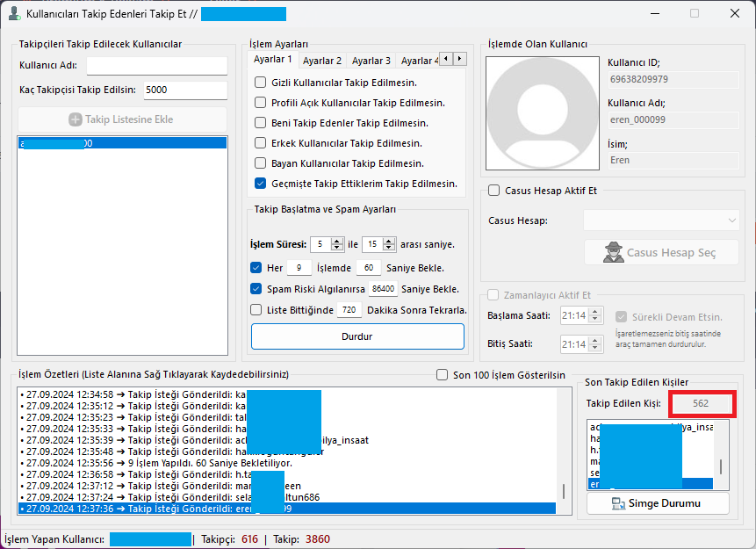
Task: Click the İsim field showing Eren
Action: 673,161
